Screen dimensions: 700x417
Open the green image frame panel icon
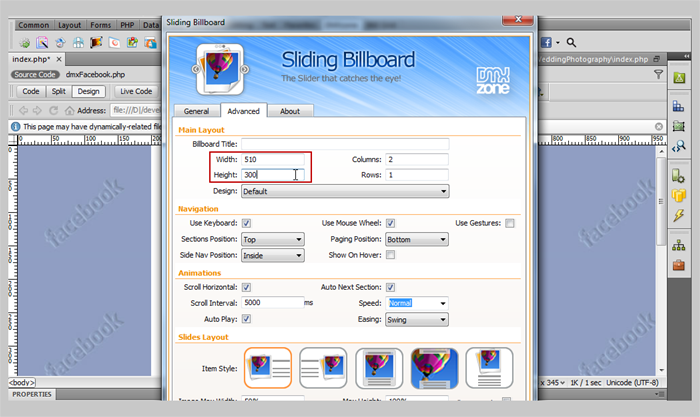(x=679, y=126)
